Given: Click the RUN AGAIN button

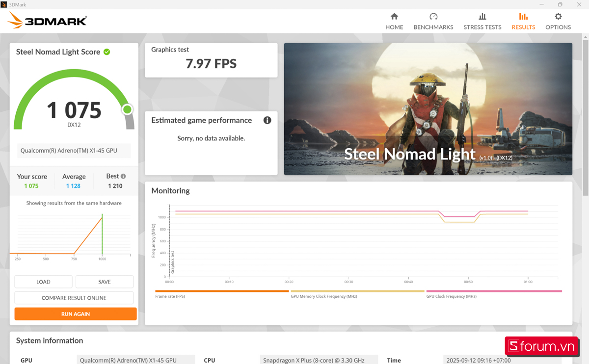Looking at the screenshot, I should [x=76, y=314].
